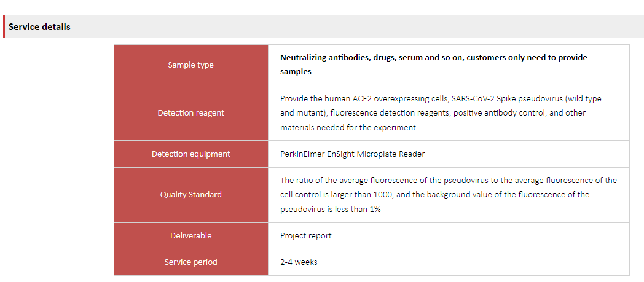Click the 2-4 weeks service period value

point(299,262)
